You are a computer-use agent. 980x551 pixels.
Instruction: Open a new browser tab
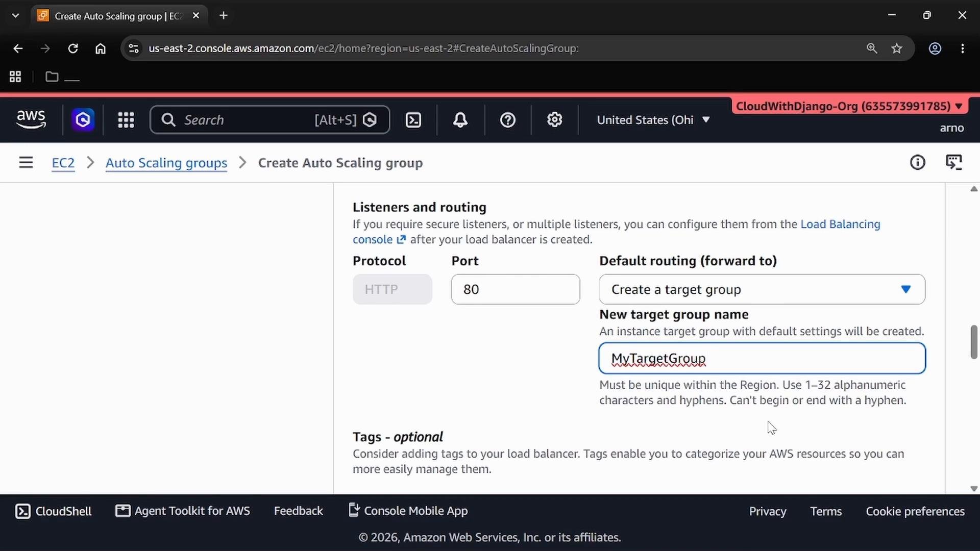point(224,16)
